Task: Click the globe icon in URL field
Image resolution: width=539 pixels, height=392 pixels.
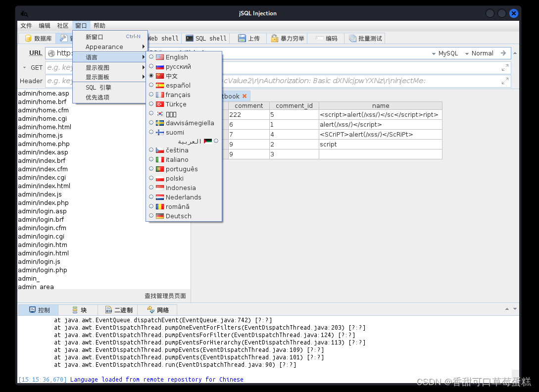Action: tap(51, 53)
